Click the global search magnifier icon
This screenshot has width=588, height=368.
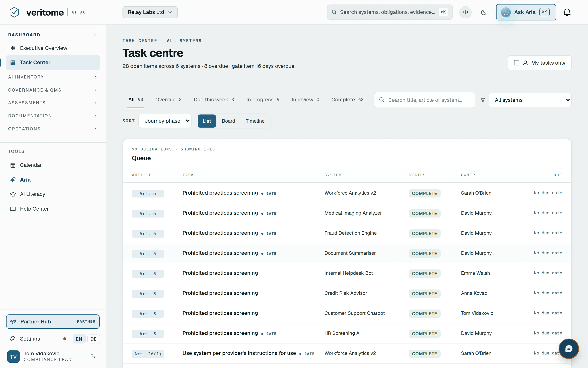click(x=334, y=12)
